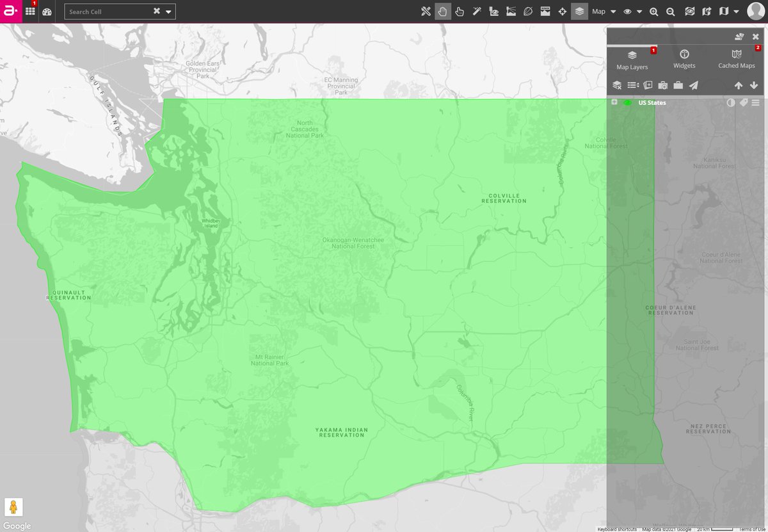Viewport: 768px width, 532px height.
Task: Open the wrench and screwdriver tools
Action: (426, 12)
